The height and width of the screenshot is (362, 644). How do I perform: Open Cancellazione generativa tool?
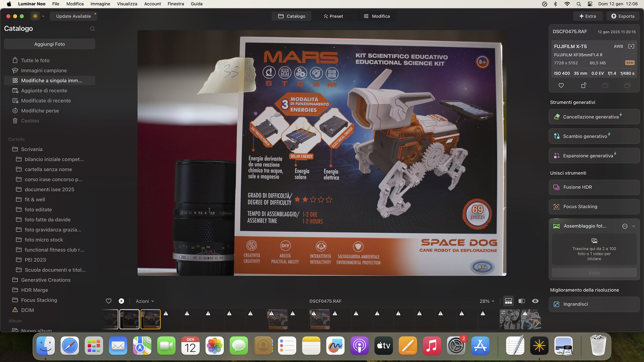tap(594, 117)
